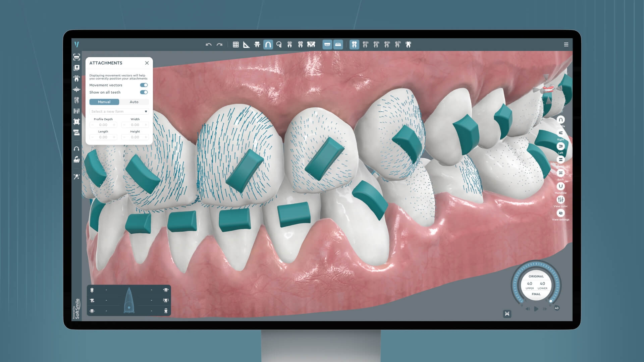644x362 pixels.
Task: Open the IPR spacing tool in left sidebar
Action: point(76,111)
